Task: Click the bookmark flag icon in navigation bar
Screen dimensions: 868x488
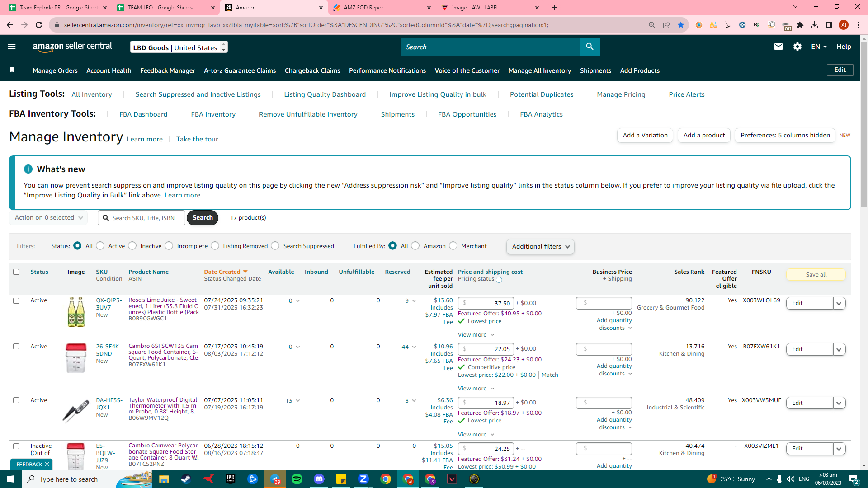Action: click(12, 70)
